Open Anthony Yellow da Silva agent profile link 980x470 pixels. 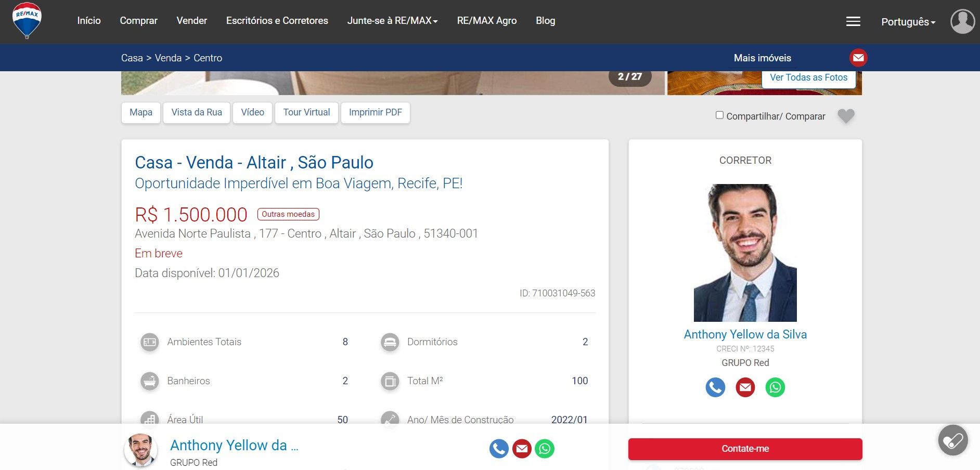pos(745,334)
